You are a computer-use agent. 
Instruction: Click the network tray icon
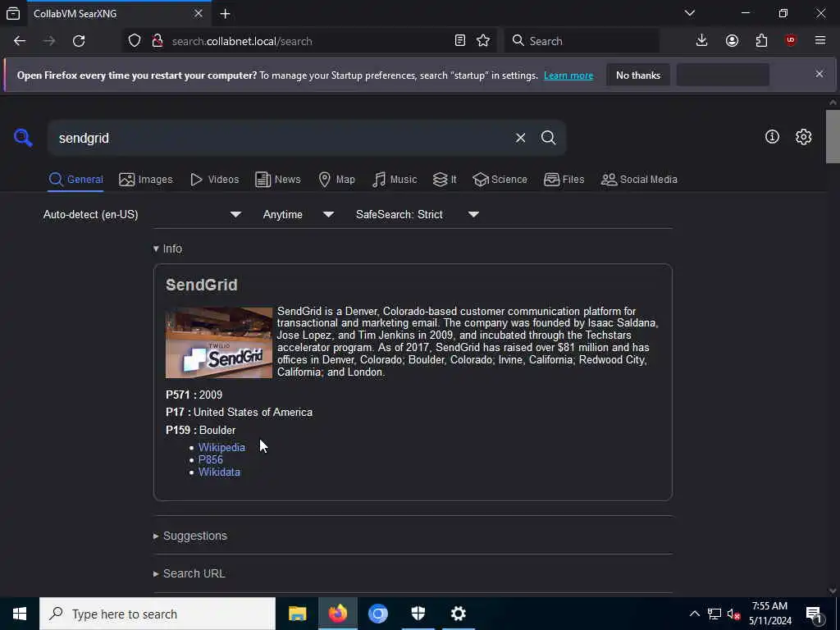714,614
